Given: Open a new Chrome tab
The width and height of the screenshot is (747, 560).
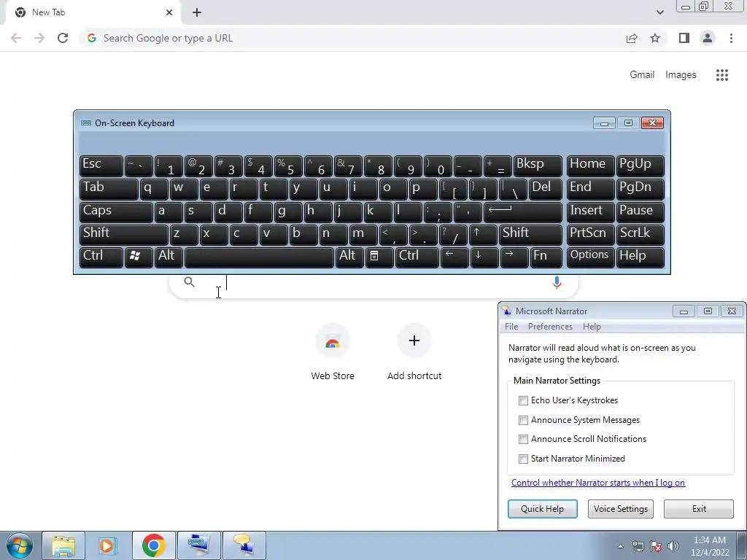Looking at the screenshot, I should click(197, 12).
